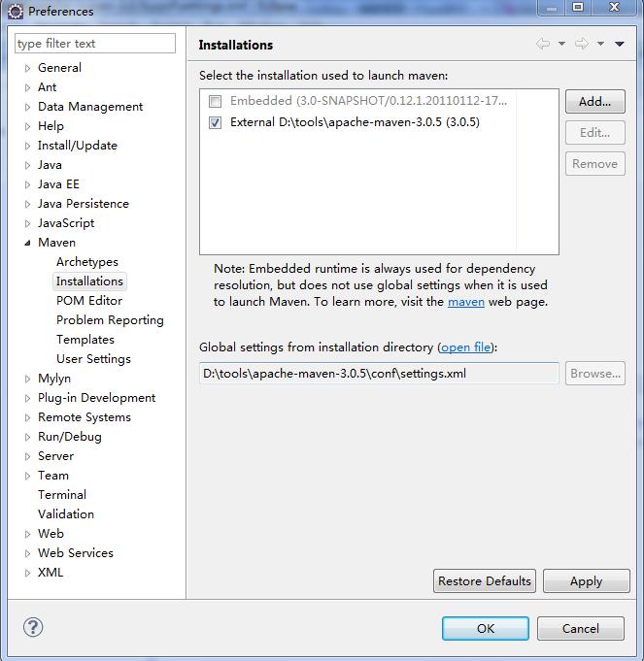Expand the Server tree node
Screen dimensions: 644x661
pos(27,456)
